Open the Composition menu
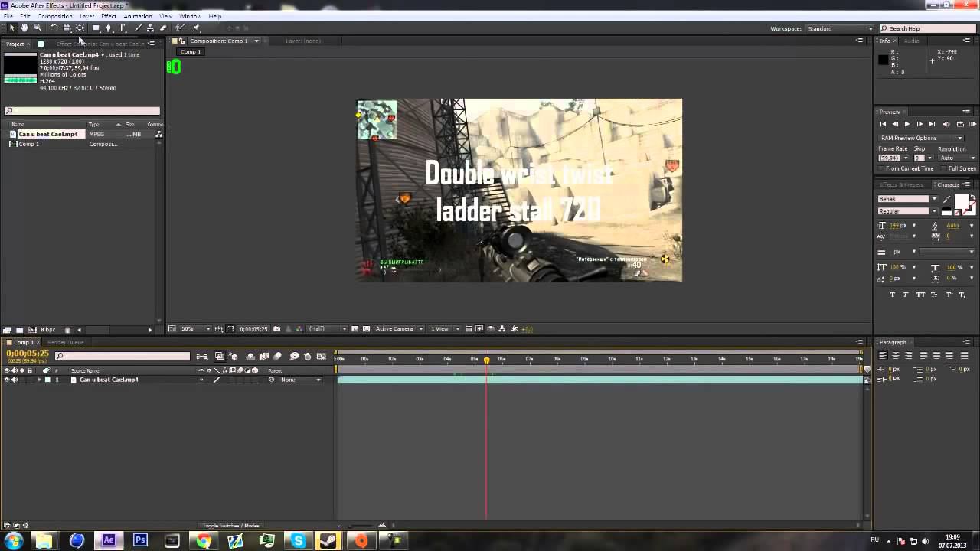 pyautogui.click(x=54, y=16)
